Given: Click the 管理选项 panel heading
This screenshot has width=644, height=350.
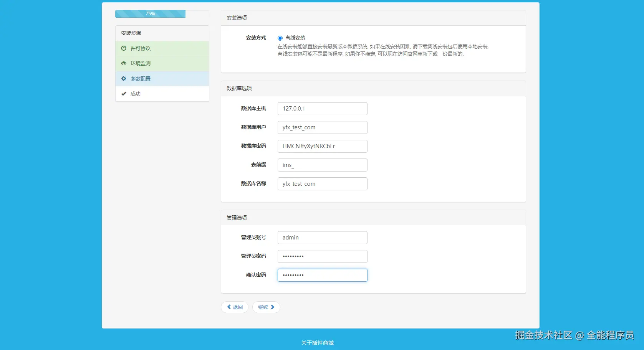Looking at the screenshot, I should click(x=237, y=218).
